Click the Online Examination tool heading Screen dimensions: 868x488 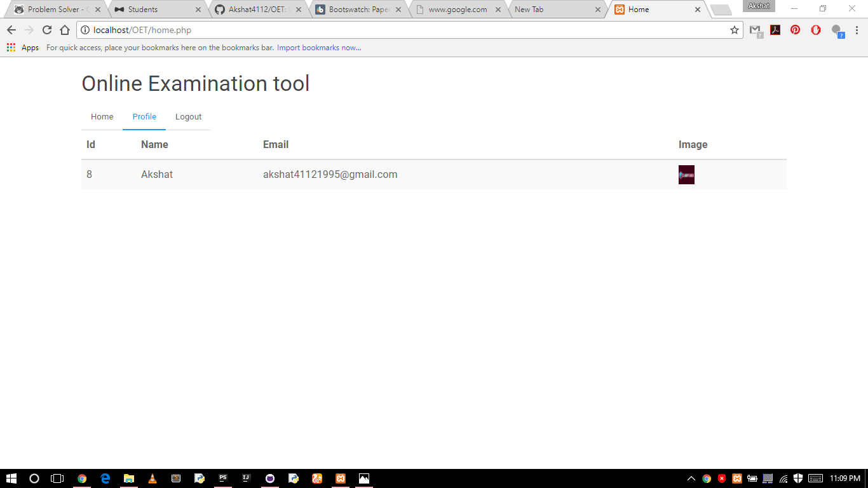coord(196,83)
